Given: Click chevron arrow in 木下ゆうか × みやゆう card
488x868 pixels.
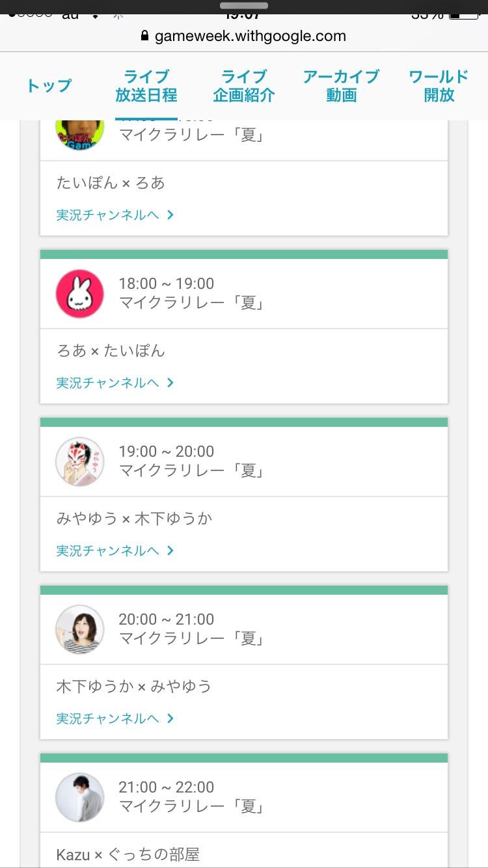Looking at the screenshot, I should tap(170, 718).
